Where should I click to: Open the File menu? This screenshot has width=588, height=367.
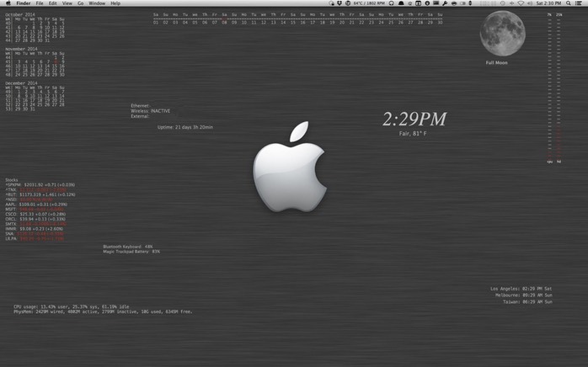coord(40,3)
